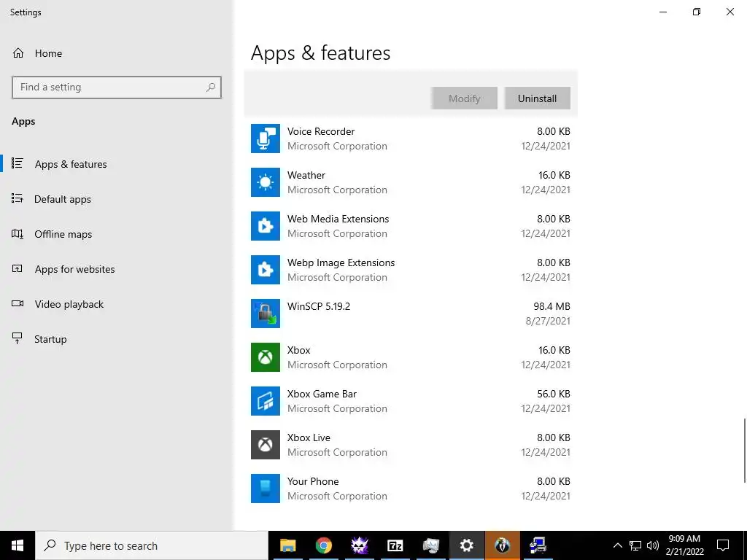Click the Web Media Extensions icon
The image size is (747, 560).
(266, 226)
